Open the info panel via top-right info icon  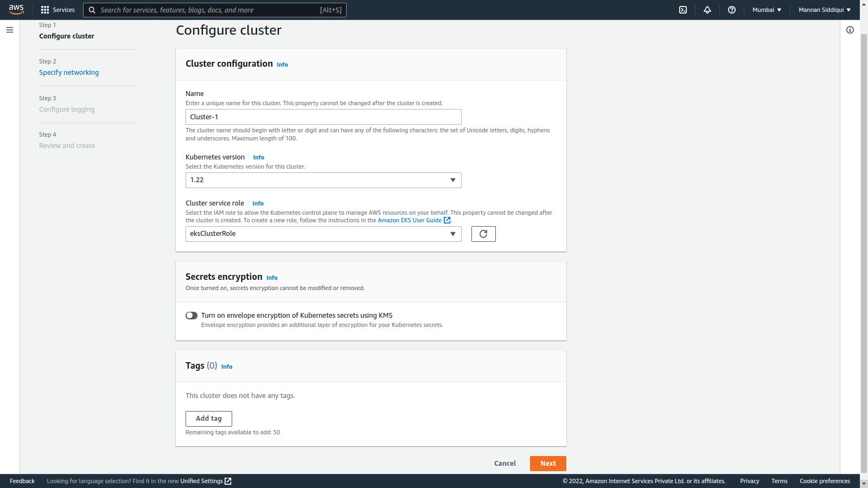(x=850, y=30)
